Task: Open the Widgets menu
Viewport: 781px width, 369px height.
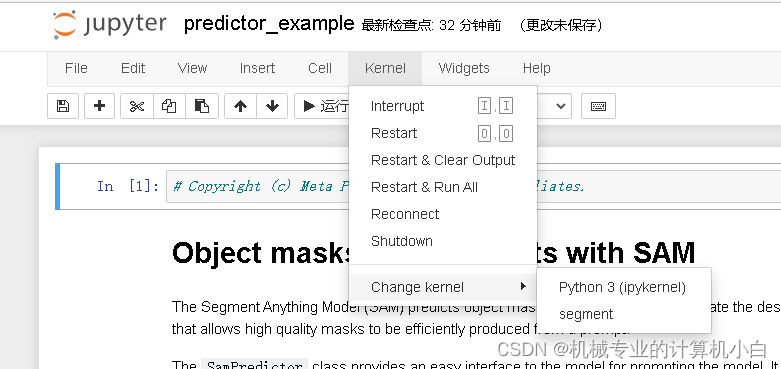Action: point(464,68)
